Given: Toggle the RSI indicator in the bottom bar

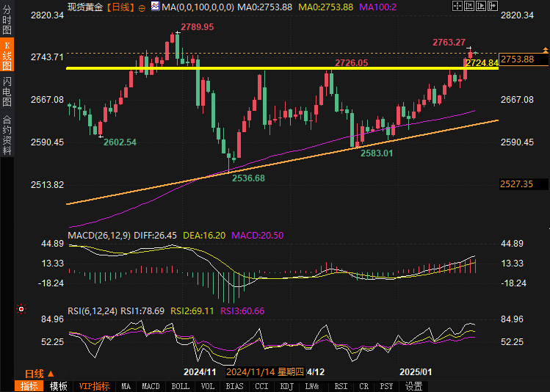Looking at the screenshot, I should point(341,386).
